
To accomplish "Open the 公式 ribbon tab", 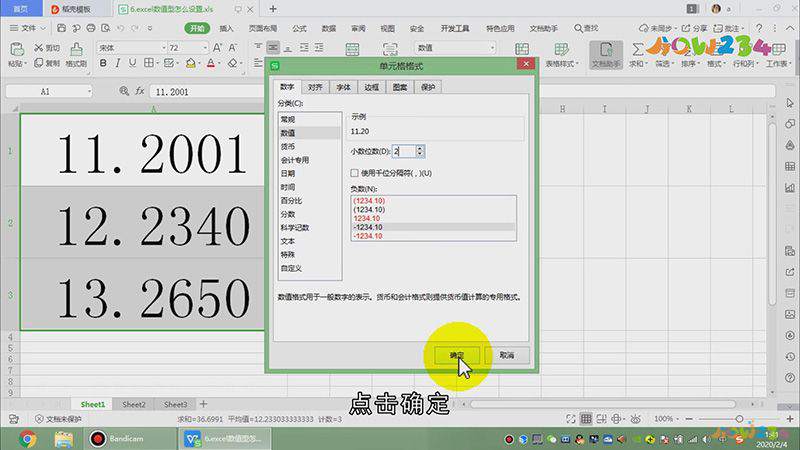I will coord(299,29).
